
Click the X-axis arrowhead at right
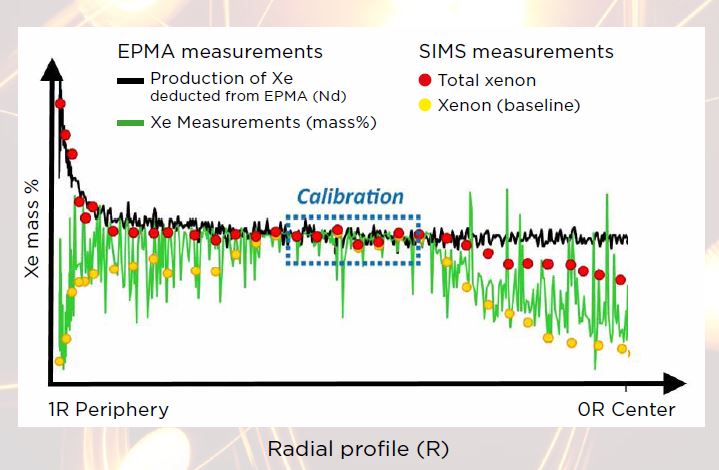pyautogui.click(x=676, y=383)
